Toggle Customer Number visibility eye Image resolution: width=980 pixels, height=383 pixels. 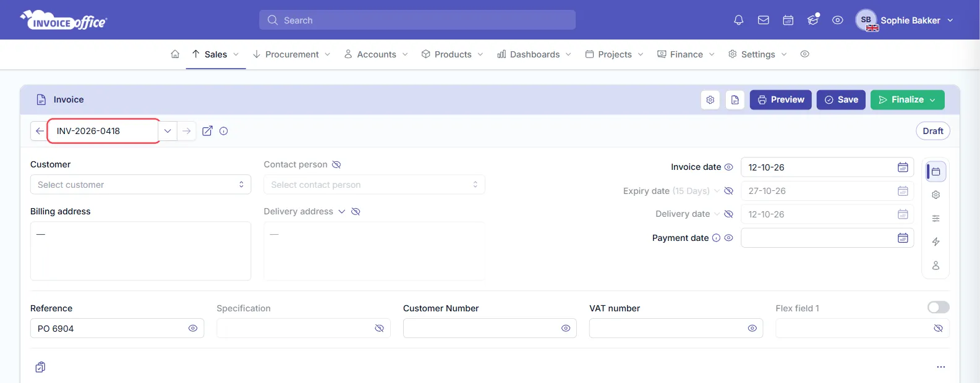(x=566, y=329)
